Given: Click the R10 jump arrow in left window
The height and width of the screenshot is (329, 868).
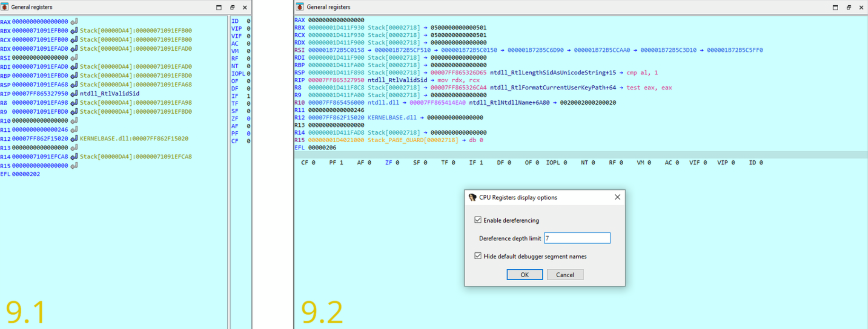Looking at the screenshot, I should 74,121.
